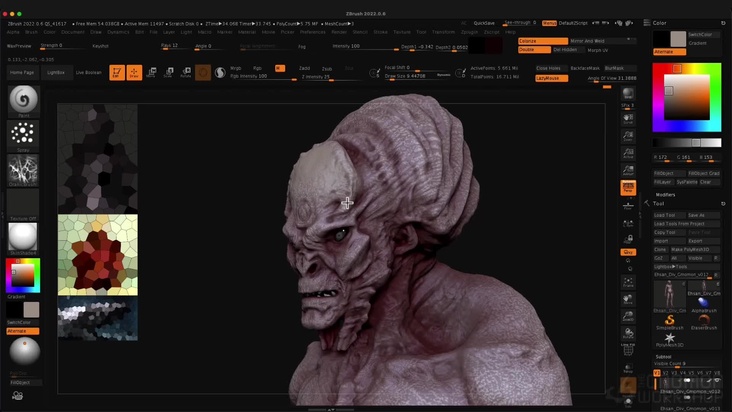Select the Move gizmo icon

pyautogui.click(x=151, y=72)
